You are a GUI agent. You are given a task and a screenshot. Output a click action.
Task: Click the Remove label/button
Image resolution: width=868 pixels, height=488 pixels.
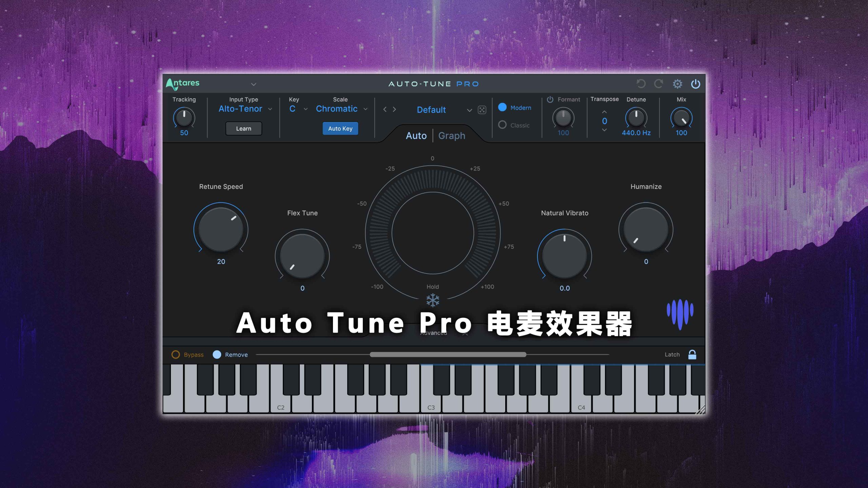coord(236,354)
